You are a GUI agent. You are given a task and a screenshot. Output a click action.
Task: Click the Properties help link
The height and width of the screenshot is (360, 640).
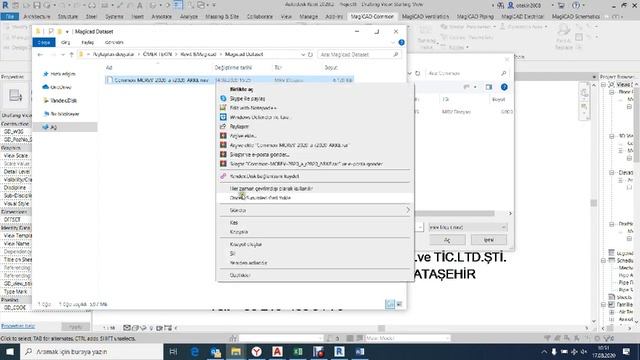pos(18,326)
